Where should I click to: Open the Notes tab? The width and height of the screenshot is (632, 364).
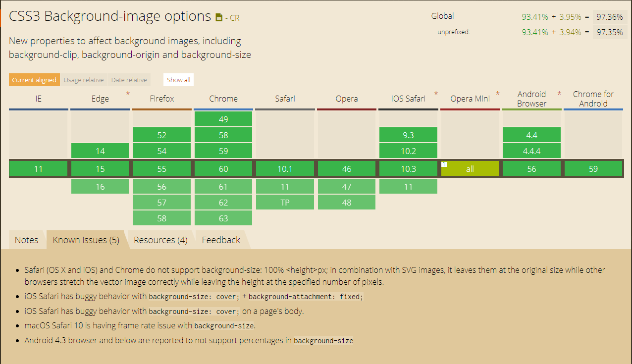click(26, 240)
